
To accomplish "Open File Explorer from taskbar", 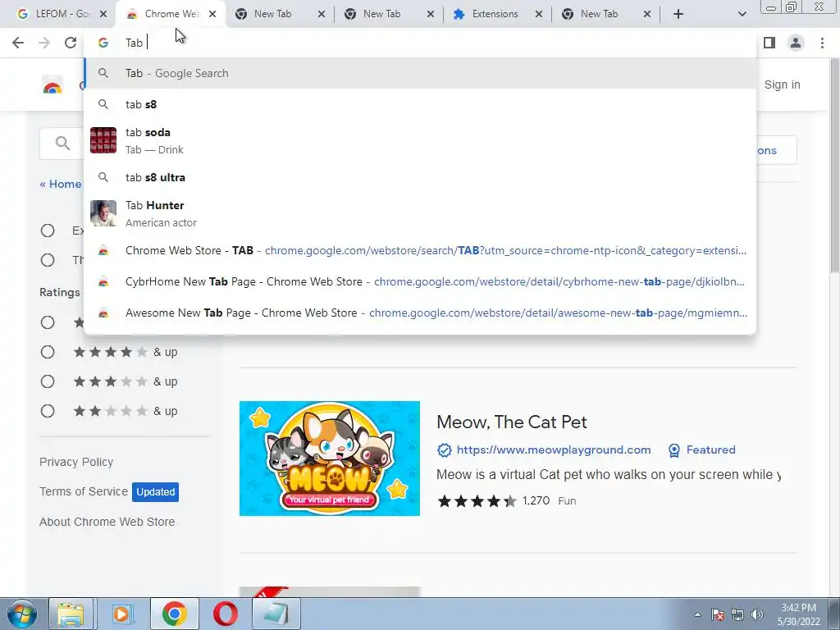I will point(71,614).
